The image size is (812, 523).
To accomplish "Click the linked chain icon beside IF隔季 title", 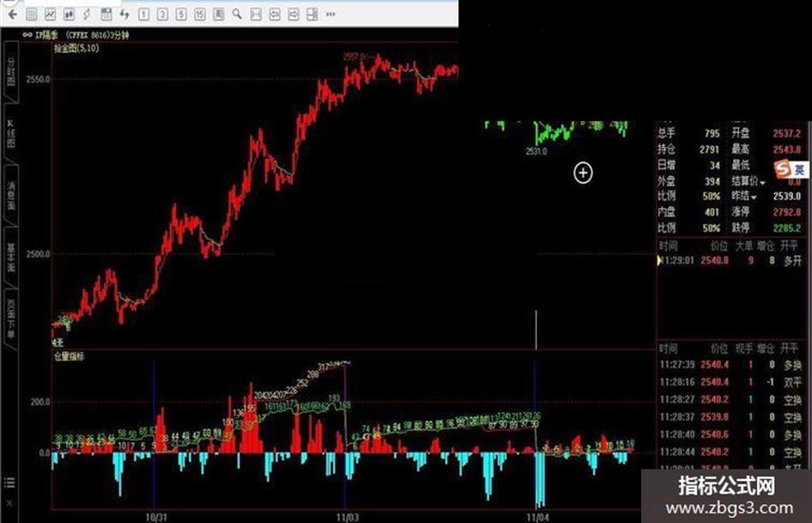I will [27, 34].
